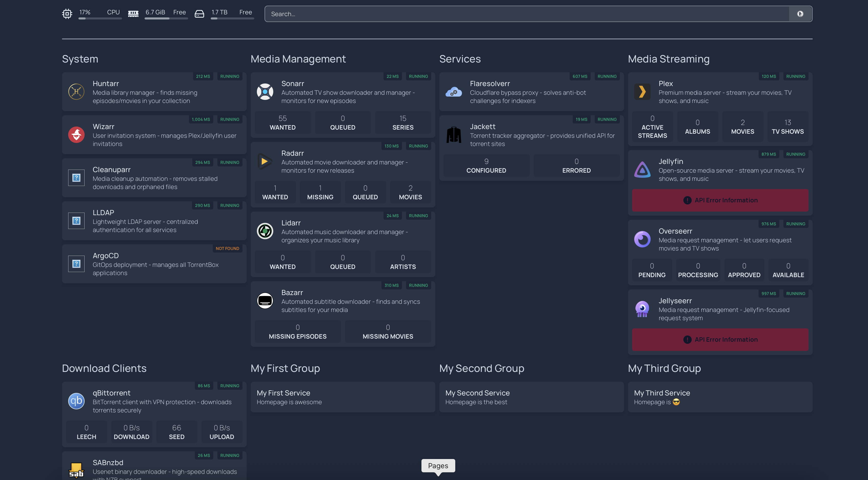This screenshot has width=868, height=480.
Task: Collapse the Media Streaming group heading
Action: click(669, 59)
